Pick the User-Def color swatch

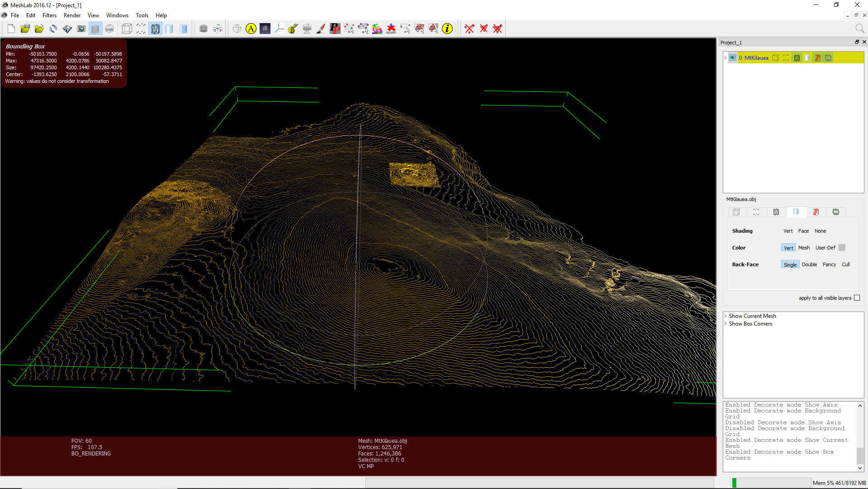point(842,248)
